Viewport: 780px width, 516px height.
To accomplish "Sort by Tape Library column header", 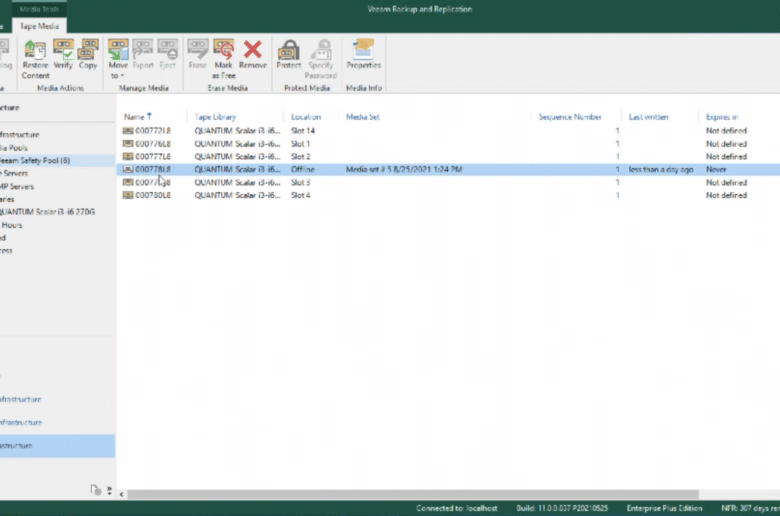I will tap(215, 117).
